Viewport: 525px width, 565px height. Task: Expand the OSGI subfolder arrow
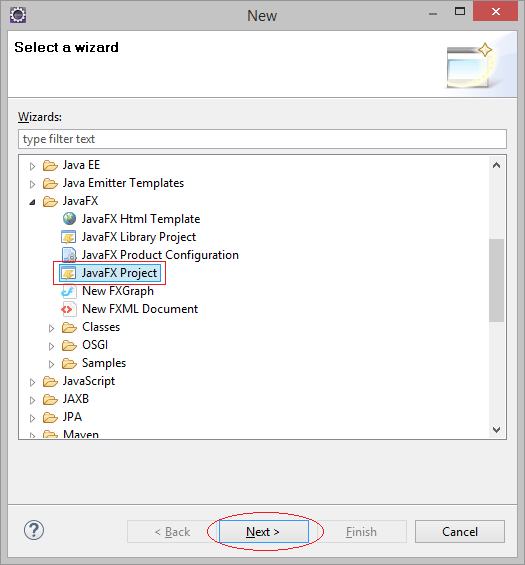[52, 346]
